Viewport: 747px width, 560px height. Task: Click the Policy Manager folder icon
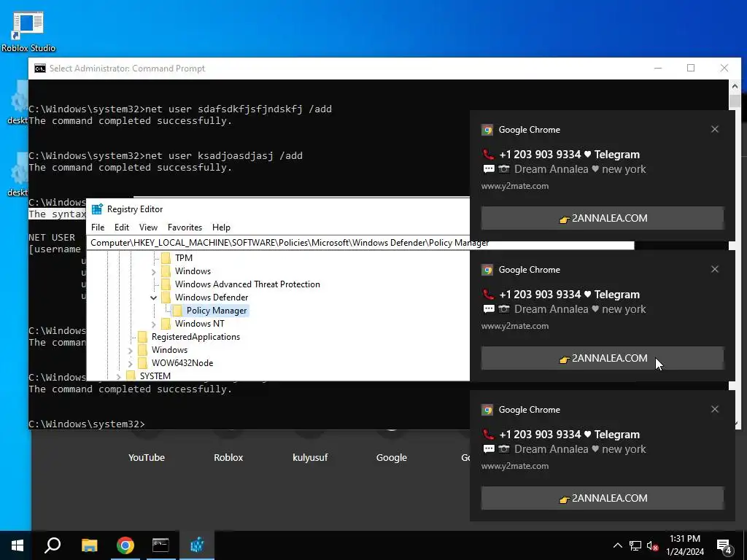click(177, 311)
